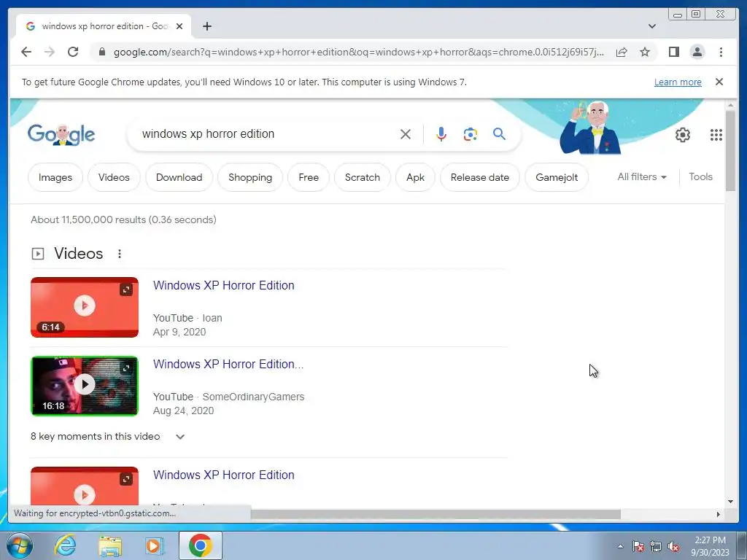Open the Chrome side panel icon

673,52
